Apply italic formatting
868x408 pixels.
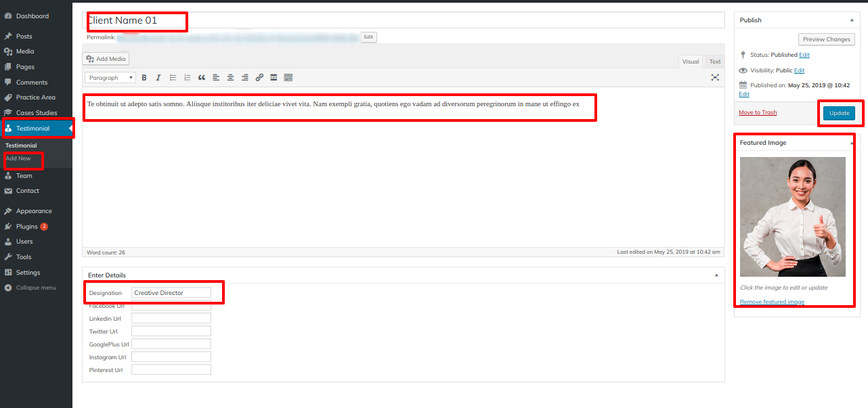click(x=158, y=78)
